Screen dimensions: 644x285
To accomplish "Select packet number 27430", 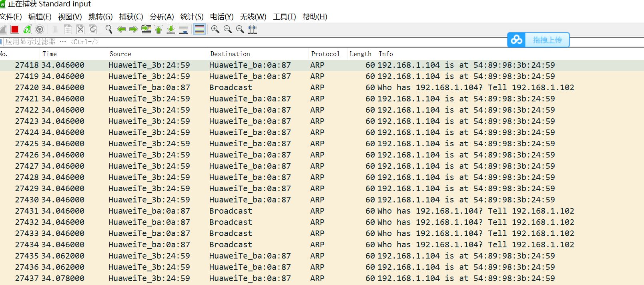I will (27, 200).
